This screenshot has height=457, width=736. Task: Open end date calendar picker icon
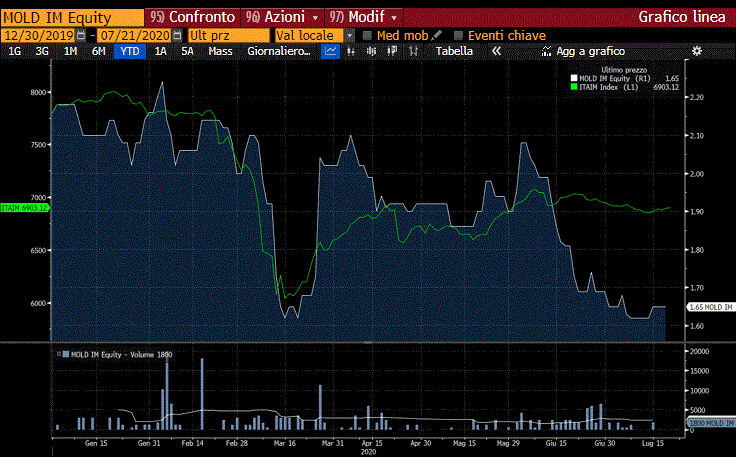(177, 35)
